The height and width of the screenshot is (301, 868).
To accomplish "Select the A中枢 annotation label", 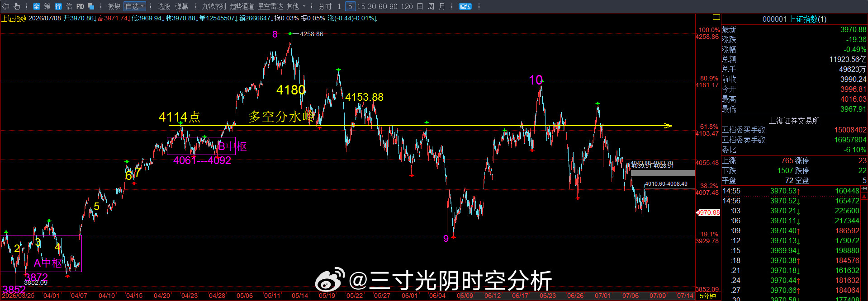I will click(48, 263).
